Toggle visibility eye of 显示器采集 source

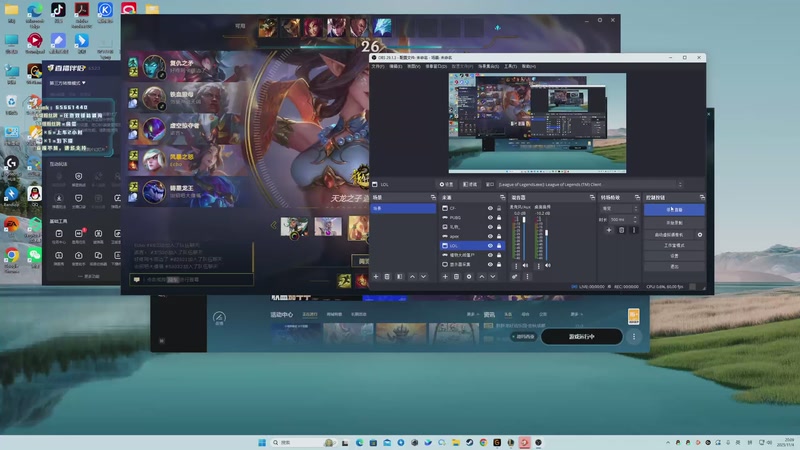pos(490,264)
